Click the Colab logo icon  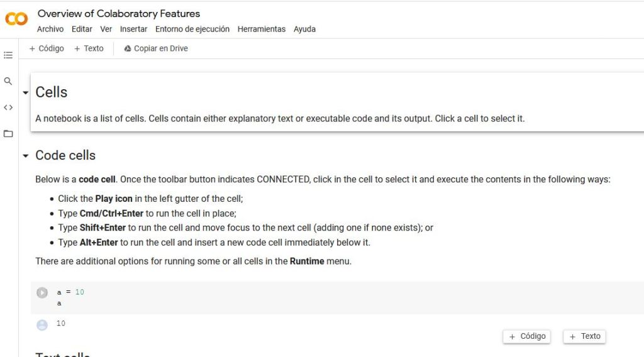click(16, 19)
